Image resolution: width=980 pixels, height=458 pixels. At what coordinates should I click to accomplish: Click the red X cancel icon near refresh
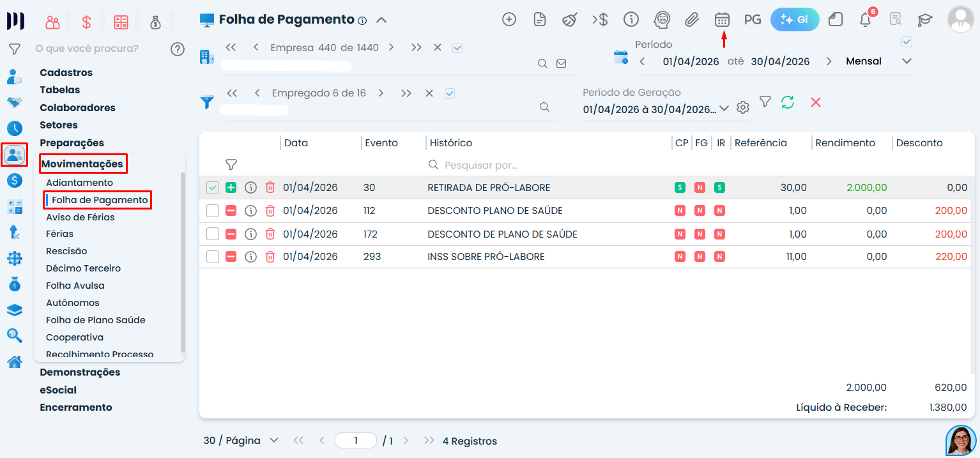coord(816,102)
